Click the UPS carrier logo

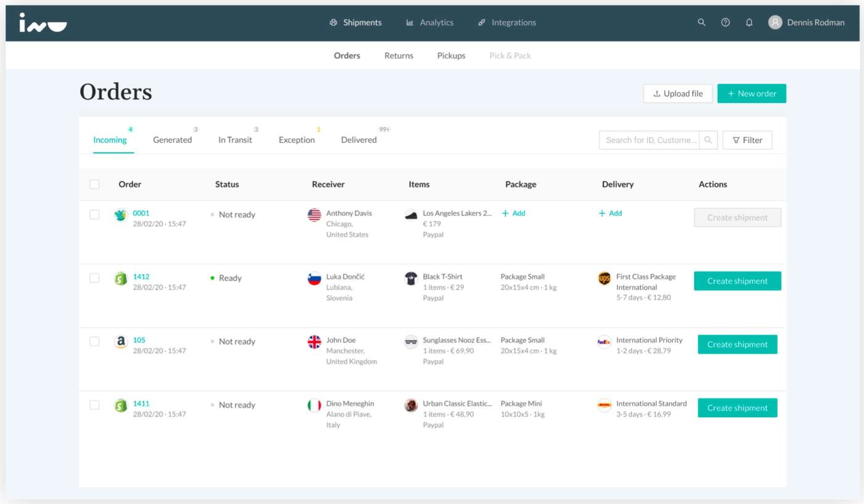click(604, 279)
